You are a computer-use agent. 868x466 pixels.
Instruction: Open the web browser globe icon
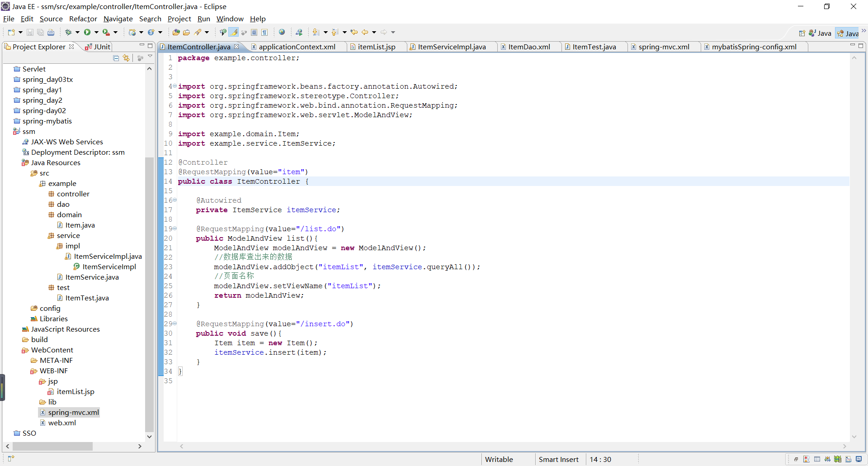click(282, 32)
